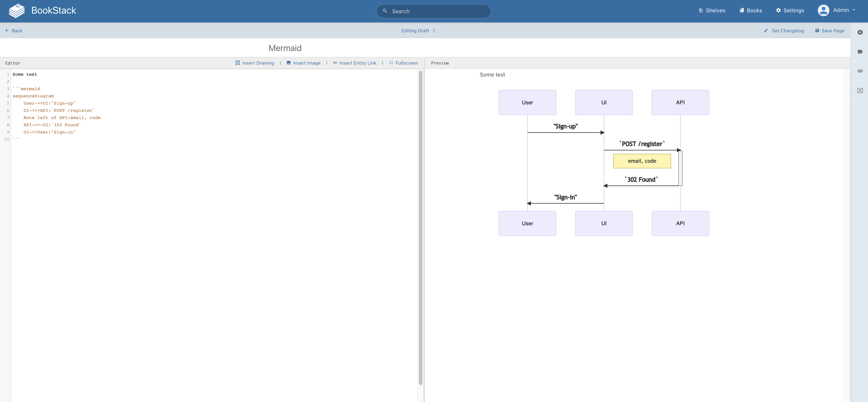
Task: Open the attachments paperclip sidebar icon
Action: 860,71
